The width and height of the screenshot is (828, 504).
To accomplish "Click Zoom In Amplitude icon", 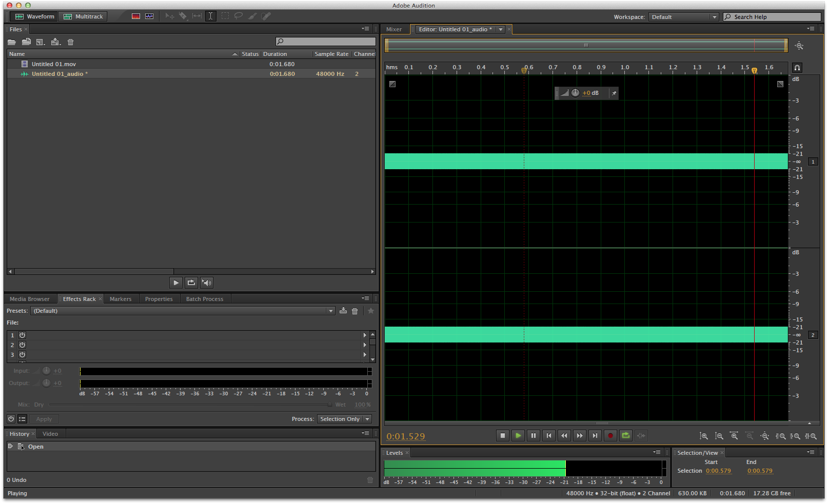I will (704, 436).
